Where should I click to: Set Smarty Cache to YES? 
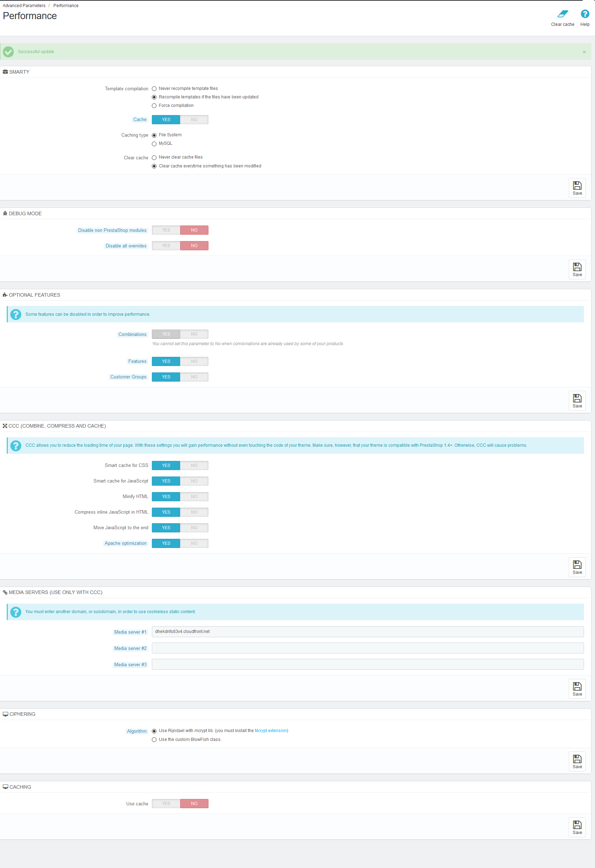click(166, 120)
